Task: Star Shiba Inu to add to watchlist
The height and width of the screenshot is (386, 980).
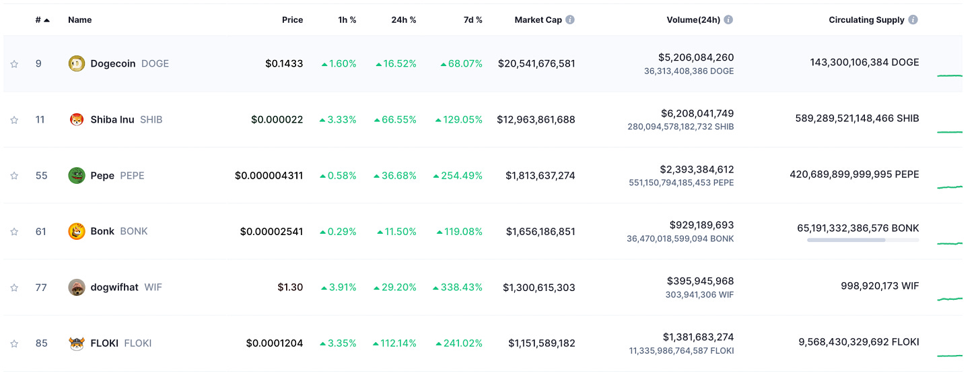Action: coord(14,120)
